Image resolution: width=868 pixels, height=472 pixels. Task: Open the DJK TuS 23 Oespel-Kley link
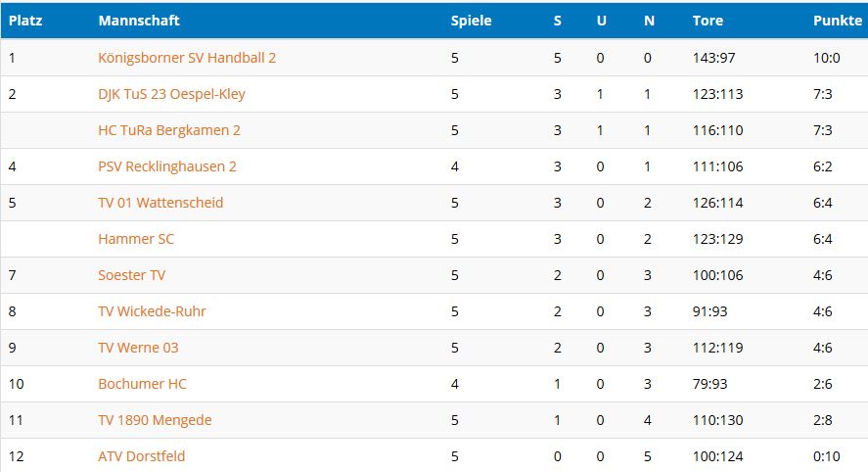[171, 94]
